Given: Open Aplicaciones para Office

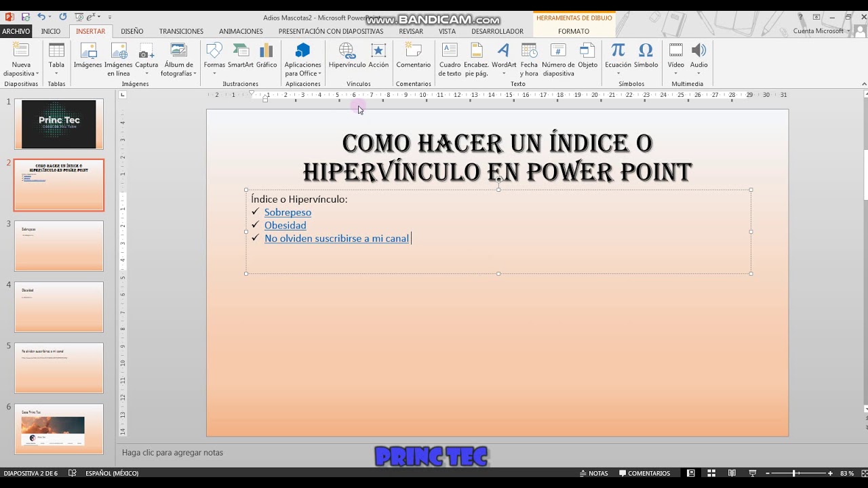Looking at the screenshot, I should [302, 60].
